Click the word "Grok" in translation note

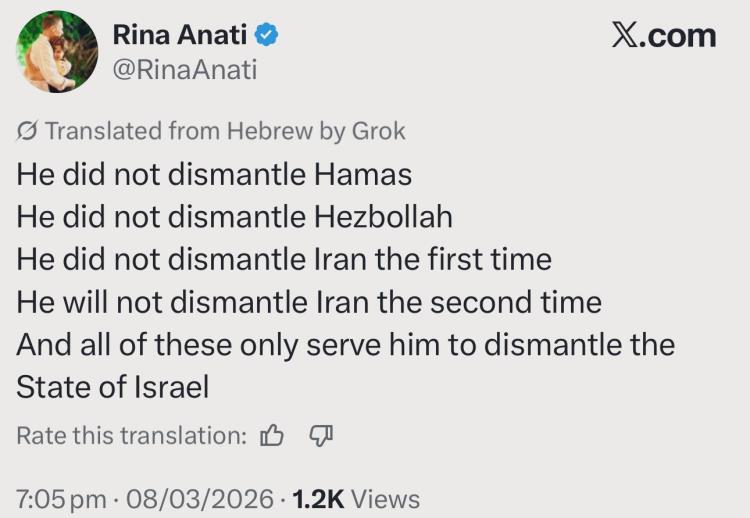(378, 131)
